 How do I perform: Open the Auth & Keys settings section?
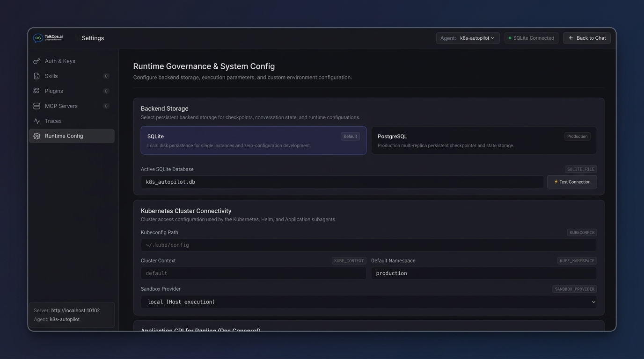tap(72, 61)
